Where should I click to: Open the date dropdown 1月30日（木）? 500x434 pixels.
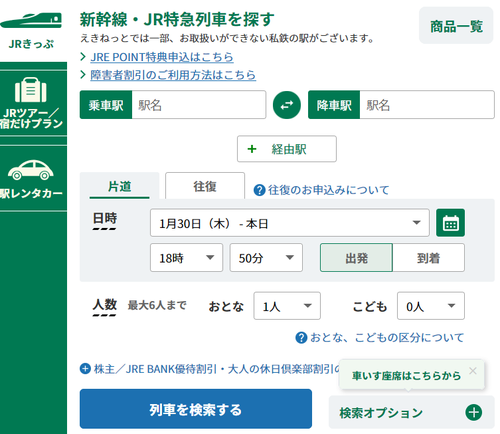290,223
